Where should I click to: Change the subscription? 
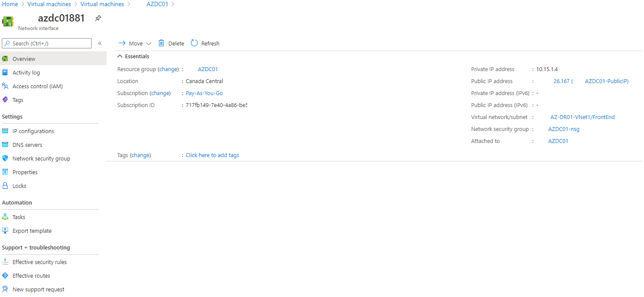point(160,93)
